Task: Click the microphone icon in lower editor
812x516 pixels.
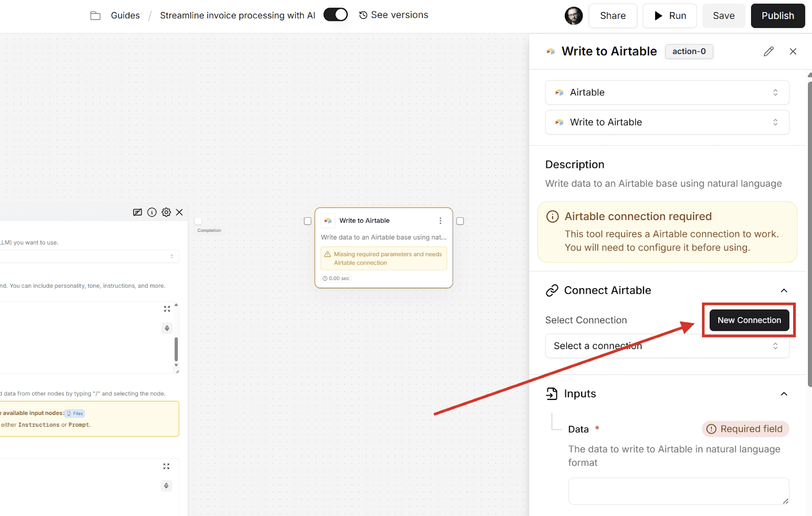Action: (x=166, y=486)
